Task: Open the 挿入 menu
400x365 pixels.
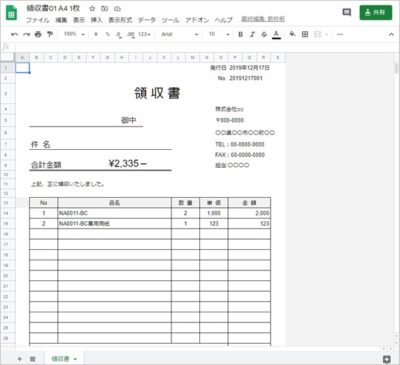Action: click(97, 20)
